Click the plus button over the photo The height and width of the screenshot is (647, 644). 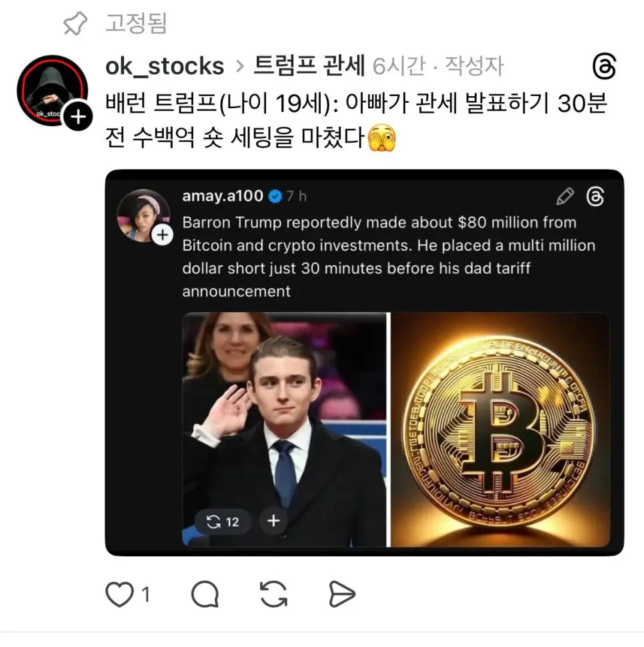point(273,521)
